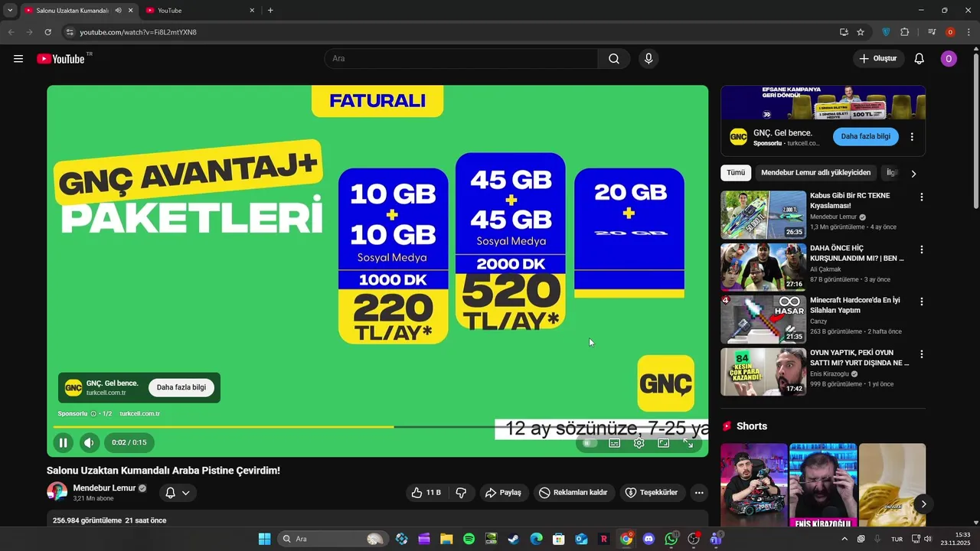Click the blue shield extension icon
This screenshot has width=980, height=551.
(x=886, y=32)
